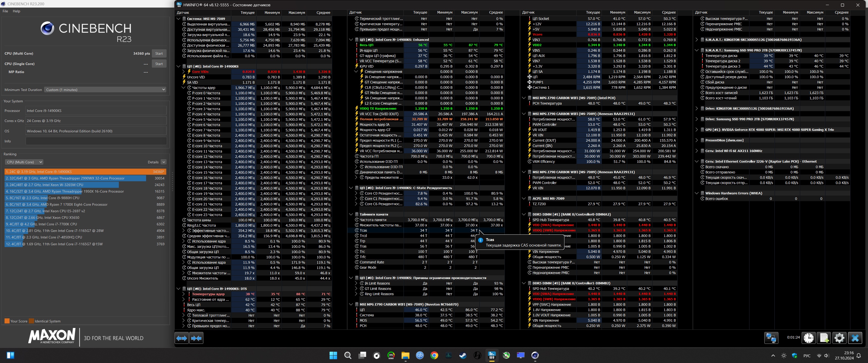
Task: Open the CPU (Multi Core) ranking dropdown
Action: point(24,162)
